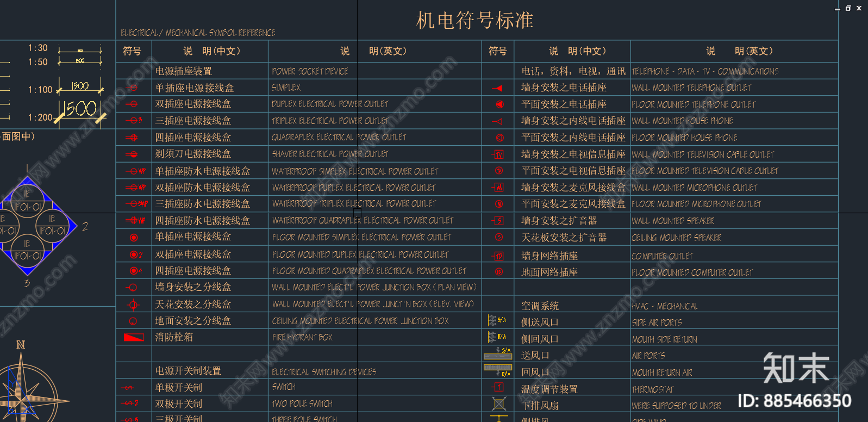Select the red fire hydrant box symbol
868x422 pixels.
(x=134, y=337)
